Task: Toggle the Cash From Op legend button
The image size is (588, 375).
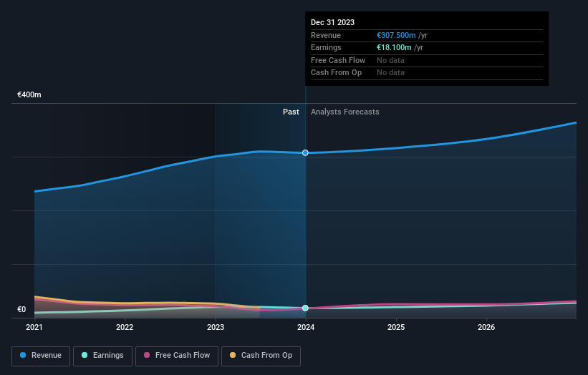Action: click(261, 356)
